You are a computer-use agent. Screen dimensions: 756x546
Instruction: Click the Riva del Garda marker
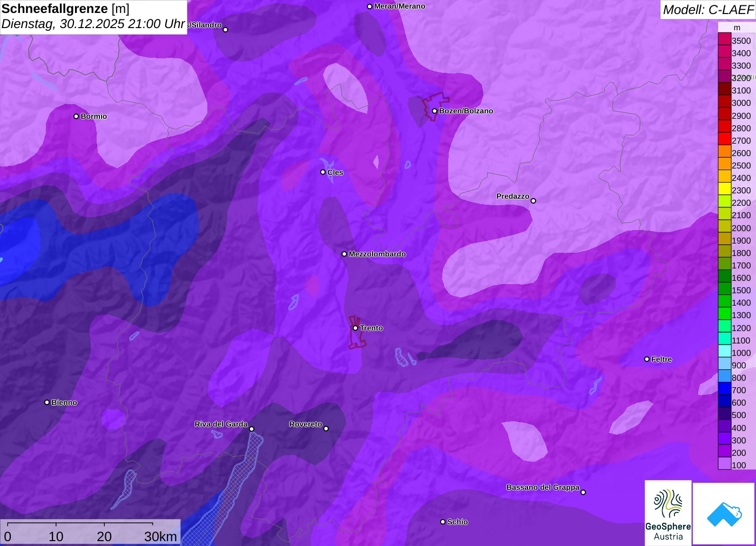[x=252, y=429]
